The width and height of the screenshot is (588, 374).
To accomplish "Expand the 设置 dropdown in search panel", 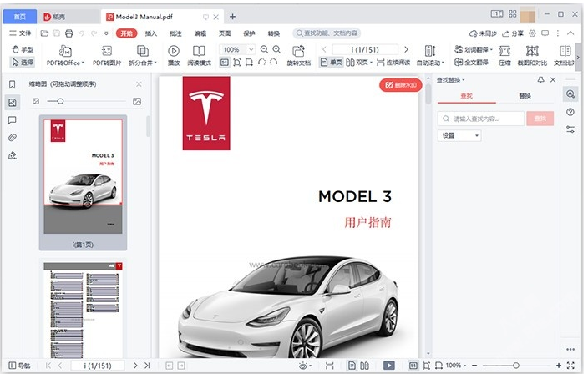I will coord(459,135).
